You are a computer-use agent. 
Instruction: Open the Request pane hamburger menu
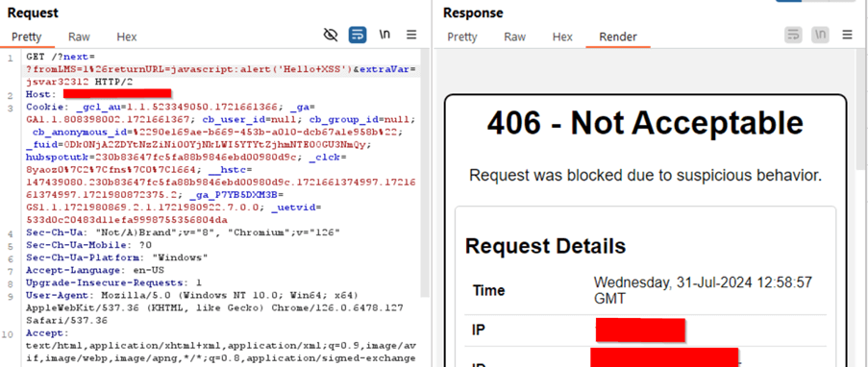tap(411, 35)
